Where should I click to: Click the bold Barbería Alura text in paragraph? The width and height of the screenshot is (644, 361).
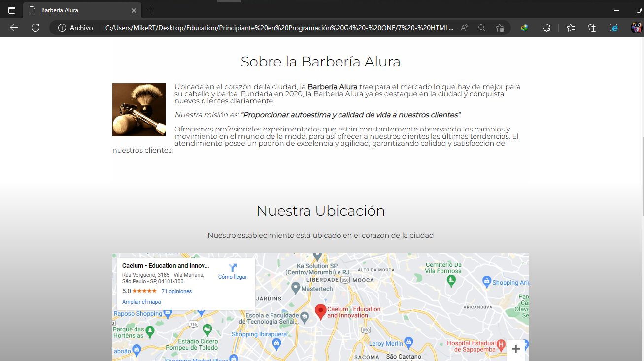click(x=332, y=87)
